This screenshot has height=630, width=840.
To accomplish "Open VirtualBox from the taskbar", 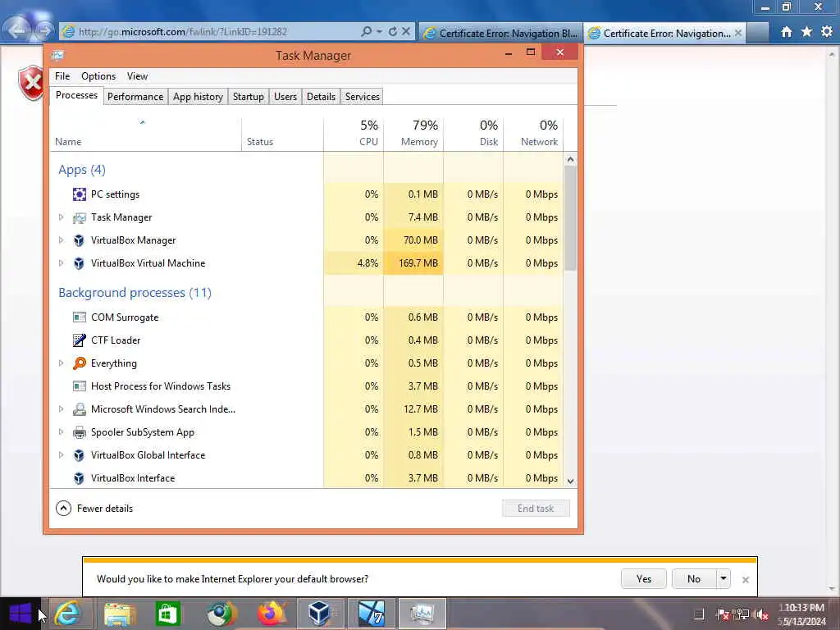I will click(x=319, y=614).
